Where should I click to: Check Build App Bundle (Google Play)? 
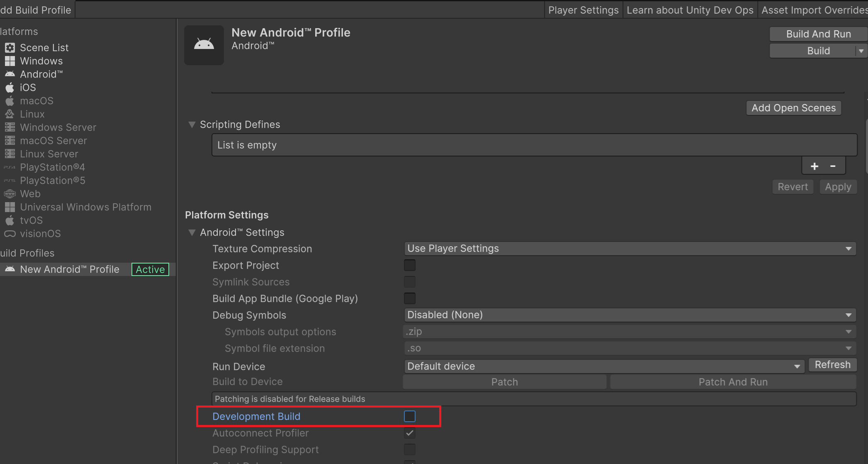(409, 298)
